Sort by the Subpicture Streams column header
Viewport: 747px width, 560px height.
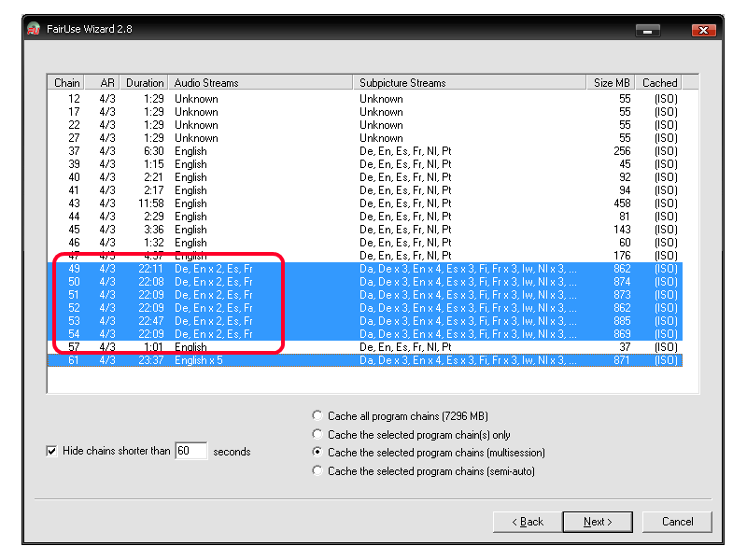click(x=470, y=83)
